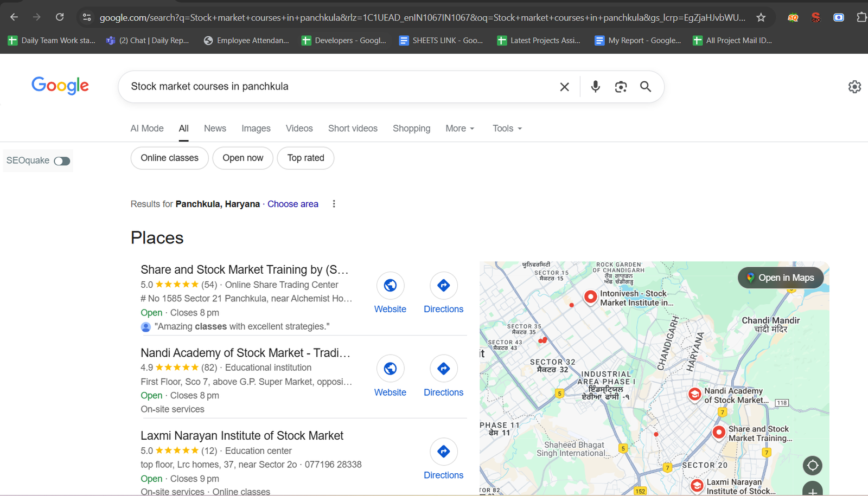Enable the Open now filter chip
Screen dimensions: 868x496
coord(242,158)
